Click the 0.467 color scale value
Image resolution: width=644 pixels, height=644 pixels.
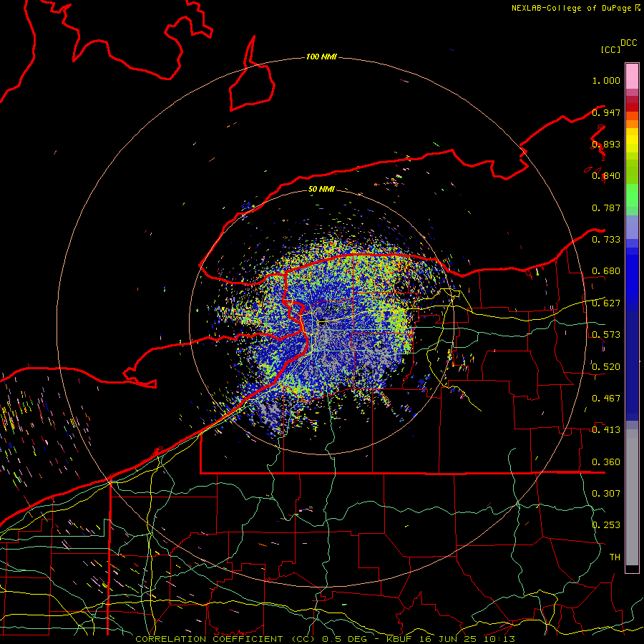[x=606, y=399]
